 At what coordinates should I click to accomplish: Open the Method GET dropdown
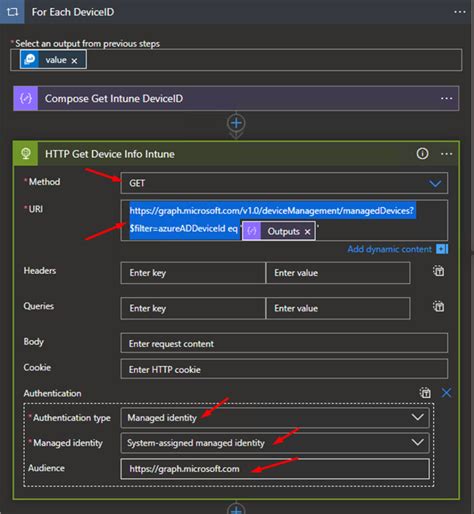click(x=284, y=183)
